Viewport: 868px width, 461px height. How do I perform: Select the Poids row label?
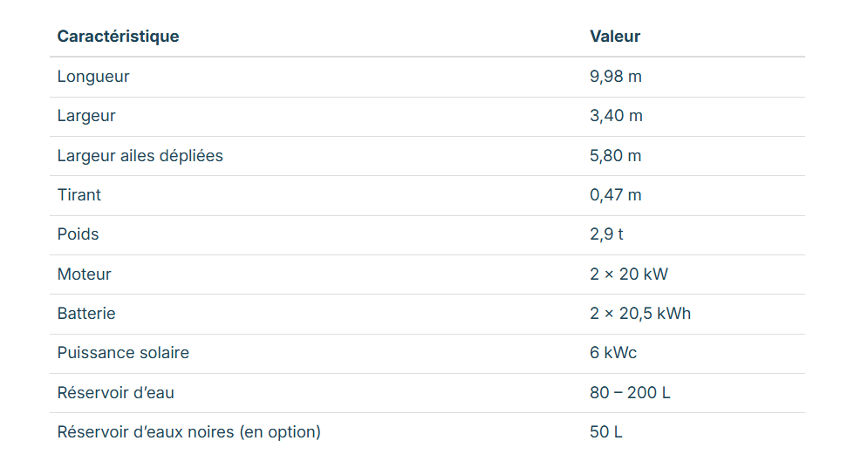click(x=79, y=234)
